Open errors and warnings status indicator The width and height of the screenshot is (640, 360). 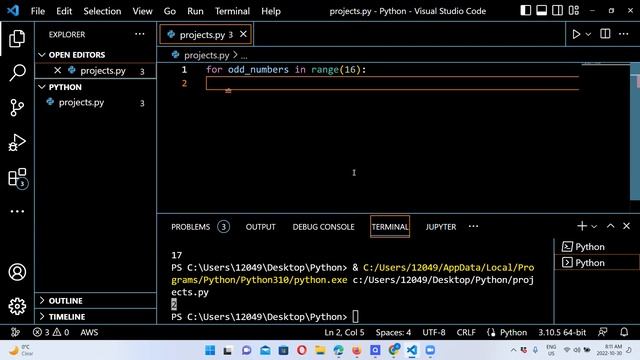51,332
